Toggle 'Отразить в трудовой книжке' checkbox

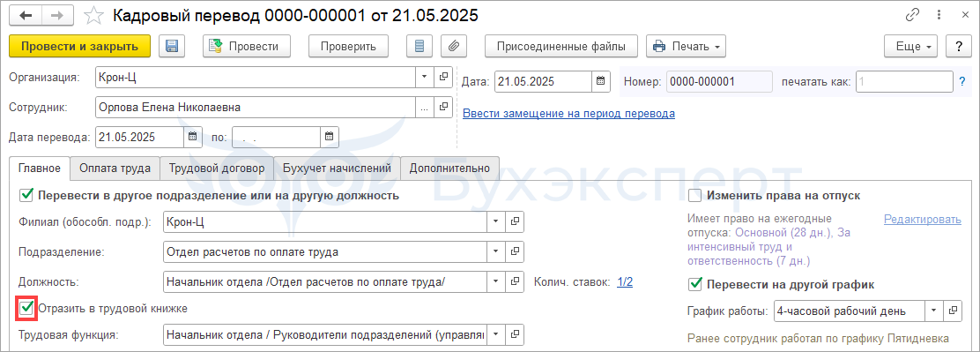pyautogui.click(x=26, y=308)
